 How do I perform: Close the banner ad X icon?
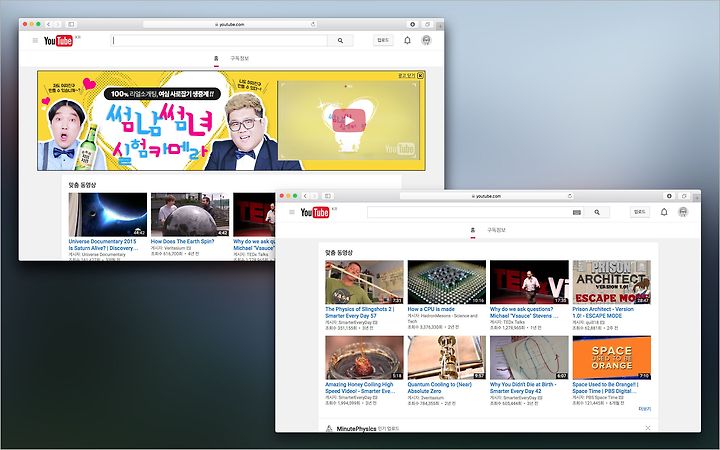pos(420,75)
